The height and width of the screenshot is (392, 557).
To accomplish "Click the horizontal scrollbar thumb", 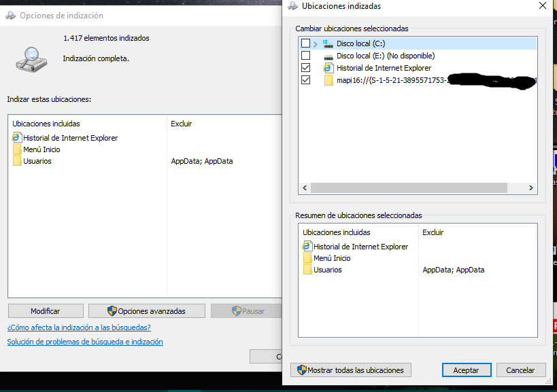I will pos(409,188).
